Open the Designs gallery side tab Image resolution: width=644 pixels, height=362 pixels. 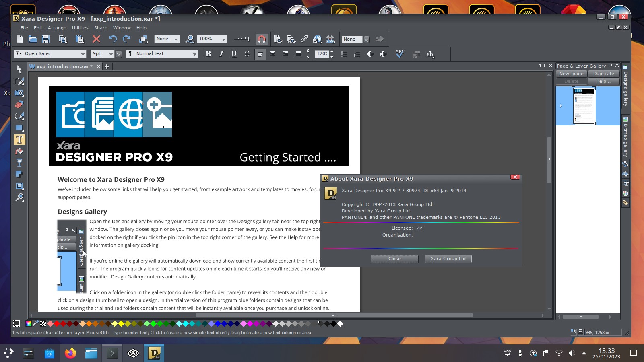click(x=625, y=85)
